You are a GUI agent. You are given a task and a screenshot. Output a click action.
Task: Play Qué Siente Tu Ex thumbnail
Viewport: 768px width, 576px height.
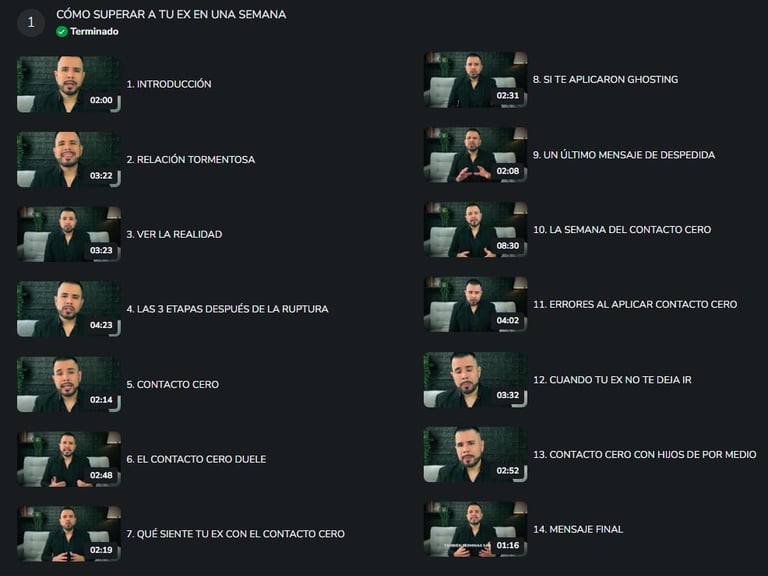click(69, 534)
